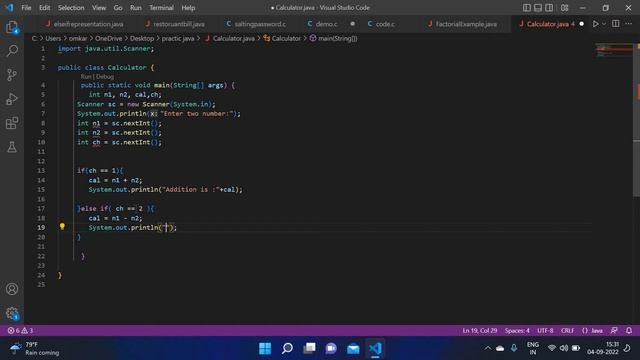640x360 pixels.
Task: Open Windows taskbar Search
Action: tap(287, 348)
